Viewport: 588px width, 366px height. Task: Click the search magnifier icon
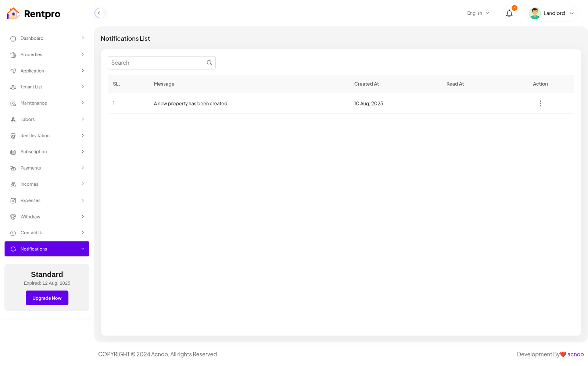click(209, 63)
